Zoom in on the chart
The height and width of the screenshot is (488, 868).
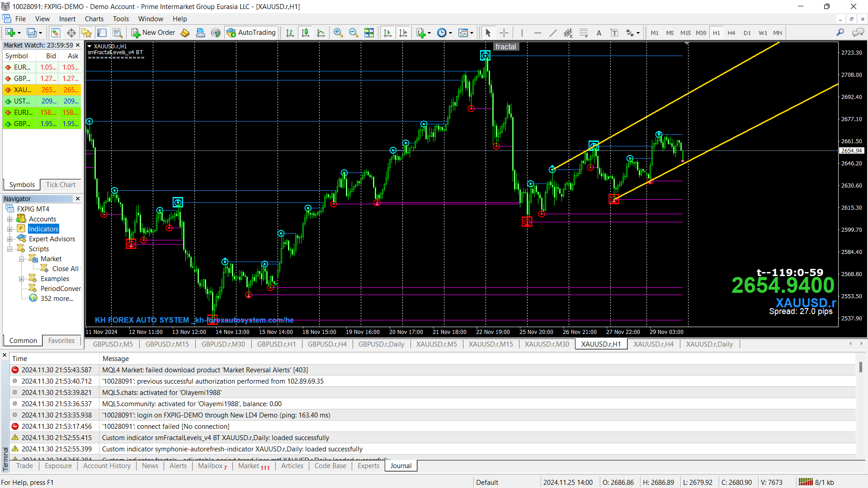tap(338, 33)
